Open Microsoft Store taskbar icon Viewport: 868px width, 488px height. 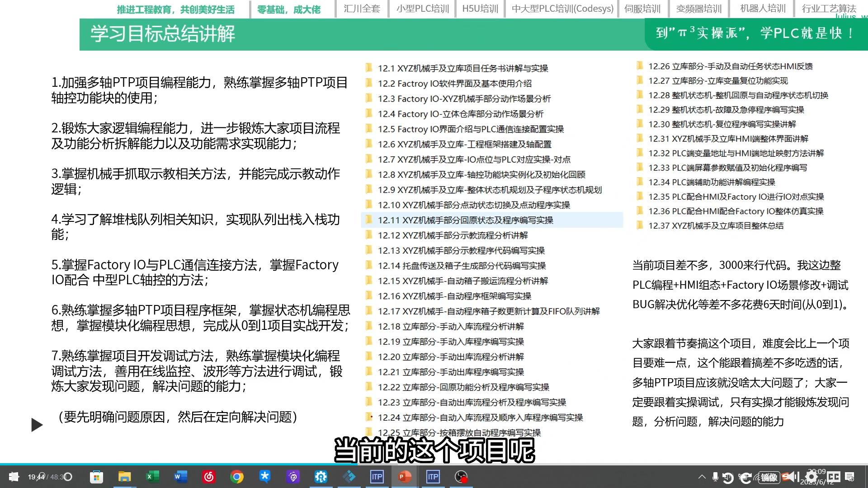[96, 477]
